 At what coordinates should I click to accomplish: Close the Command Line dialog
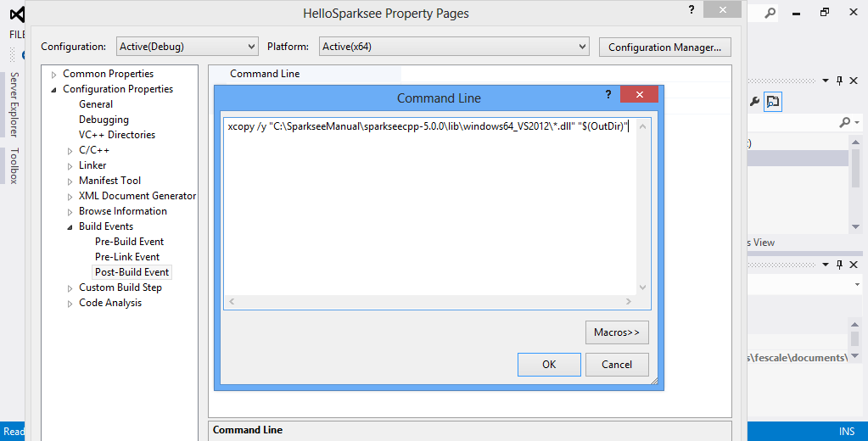tap(640, 95)
